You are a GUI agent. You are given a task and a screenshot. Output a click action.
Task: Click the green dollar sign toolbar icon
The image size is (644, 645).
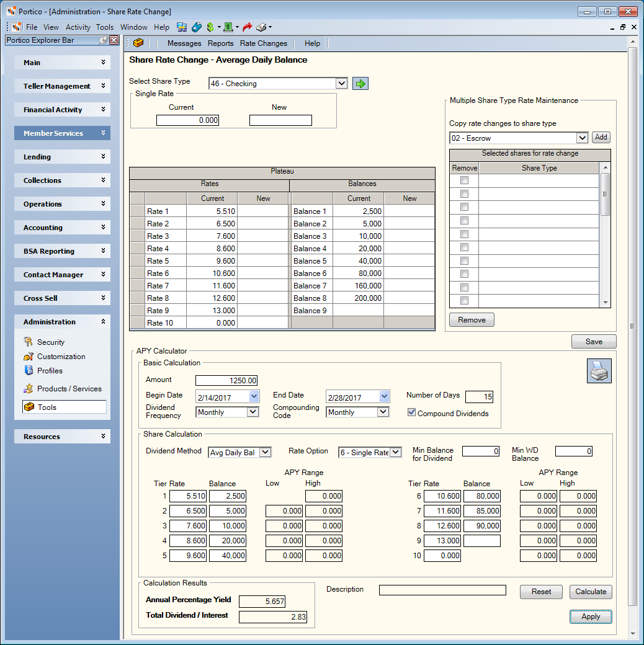tap(210, 27)
